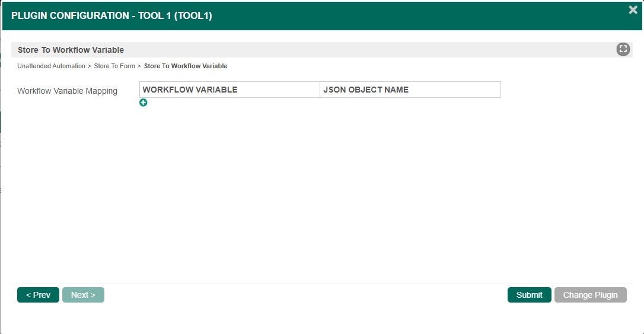Image resolution: width=644 pixels, height=334 pixels.
Task: Navigate to Store To Form breadcrumb
Action: coord(114,66)
